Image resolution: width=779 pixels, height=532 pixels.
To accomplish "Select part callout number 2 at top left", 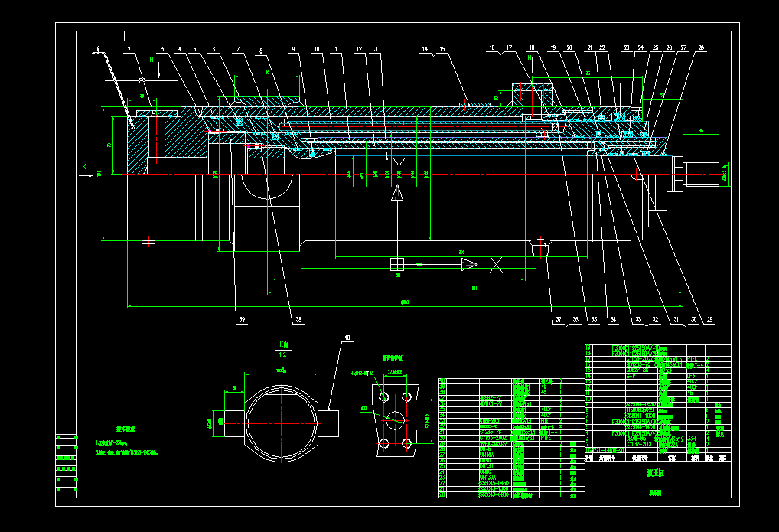I will point(129,49).
